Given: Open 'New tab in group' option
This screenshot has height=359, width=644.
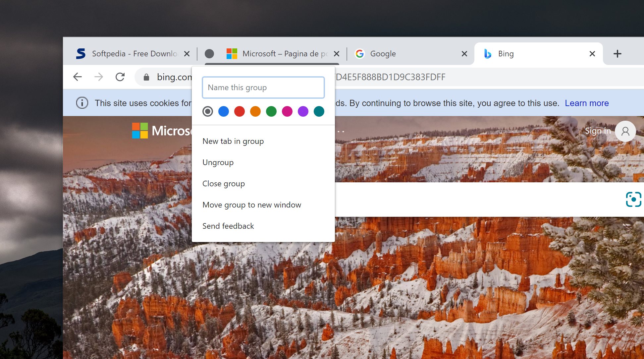Looking at the screenshot, I should (x=233, y=141).
